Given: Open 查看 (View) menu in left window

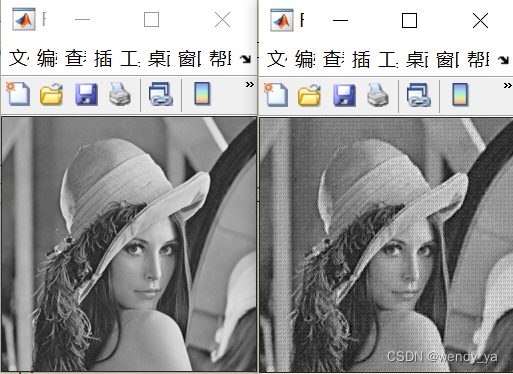Looking at the screenshot, I should (x=75, y=58).
